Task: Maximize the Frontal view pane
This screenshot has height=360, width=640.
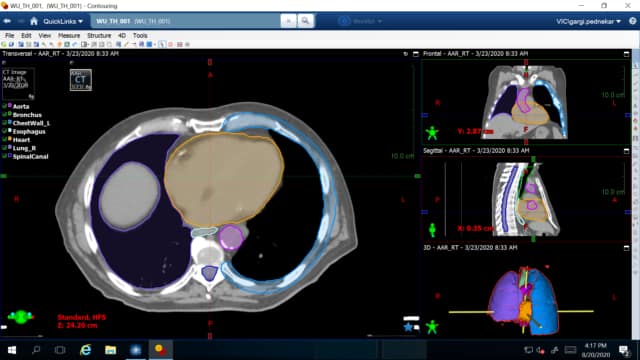Action: tap(627, 54)
